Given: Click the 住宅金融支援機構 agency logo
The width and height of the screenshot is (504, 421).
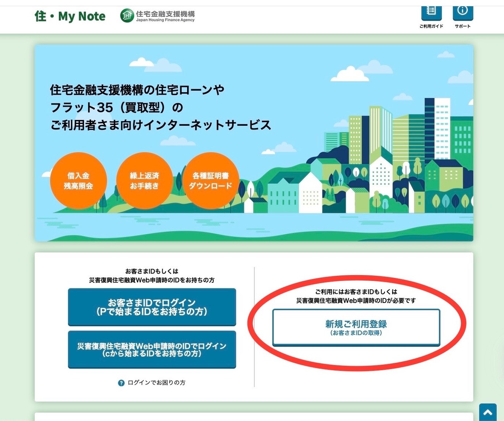Looking at the screenshot, I should coord(158,16).
